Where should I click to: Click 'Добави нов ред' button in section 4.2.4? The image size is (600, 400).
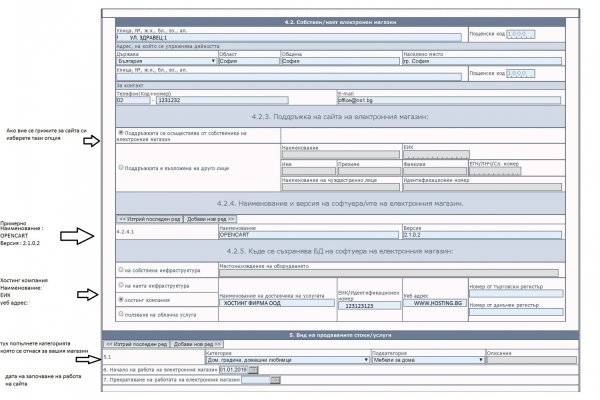pyautogui.click(x=208, y=217)
